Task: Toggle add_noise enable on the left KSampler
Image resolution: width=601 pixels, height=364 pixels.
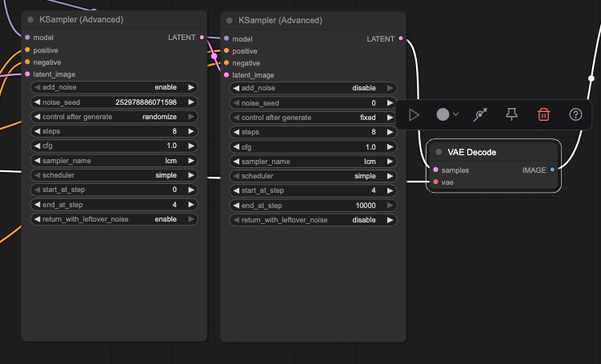Action: (x=114, y=87)
